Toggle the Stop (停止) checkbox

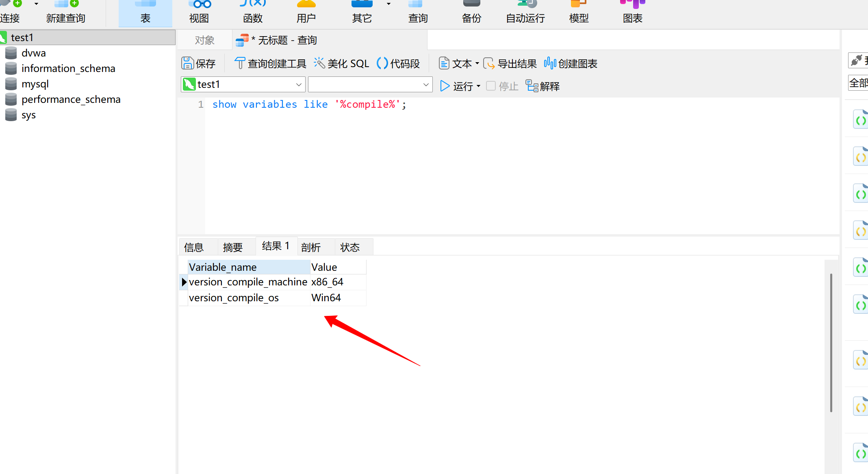click(x=491, y=86)
